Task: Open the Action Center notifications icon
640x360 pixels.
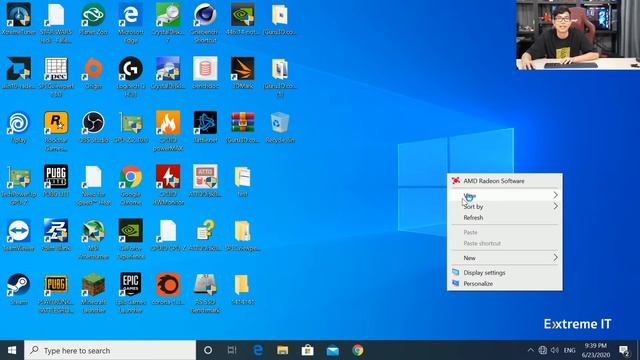Action: coord(624,350)
